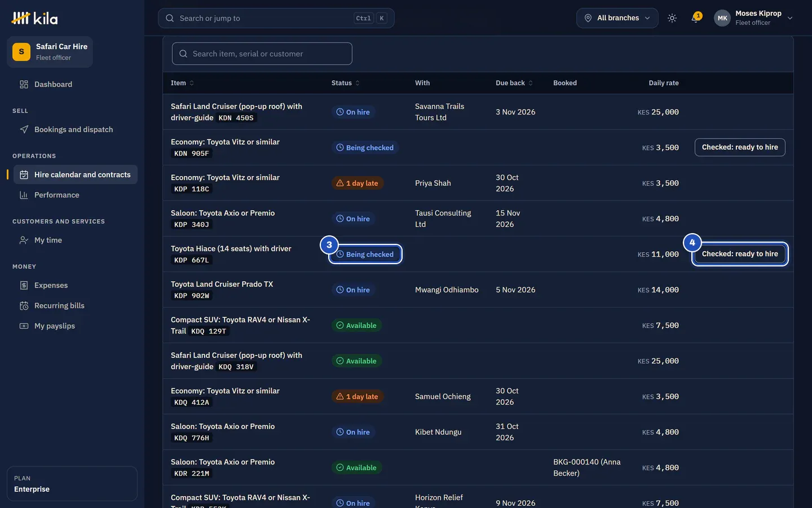Click the My payslips icon

pyautogui.click(x=24, y=326)
